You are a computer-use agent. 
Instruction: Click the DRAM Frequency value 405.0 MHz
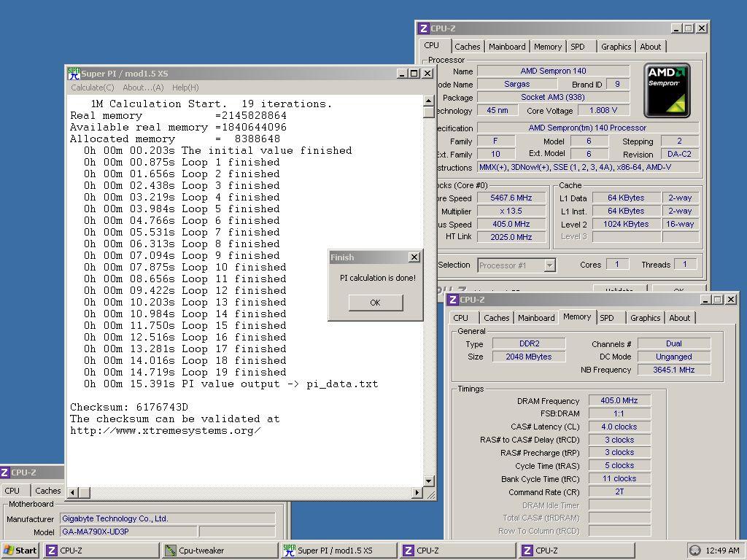tap(619, 400)
